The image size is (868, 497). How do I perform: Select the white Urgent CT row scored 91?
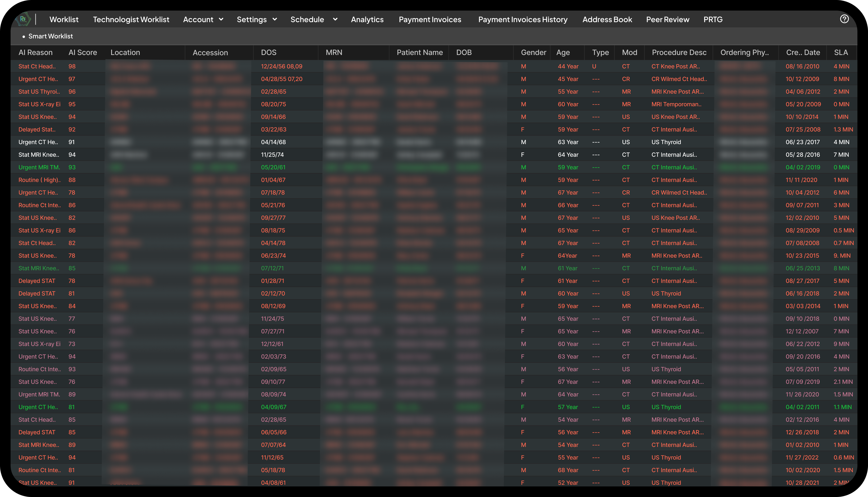(38, 142)
